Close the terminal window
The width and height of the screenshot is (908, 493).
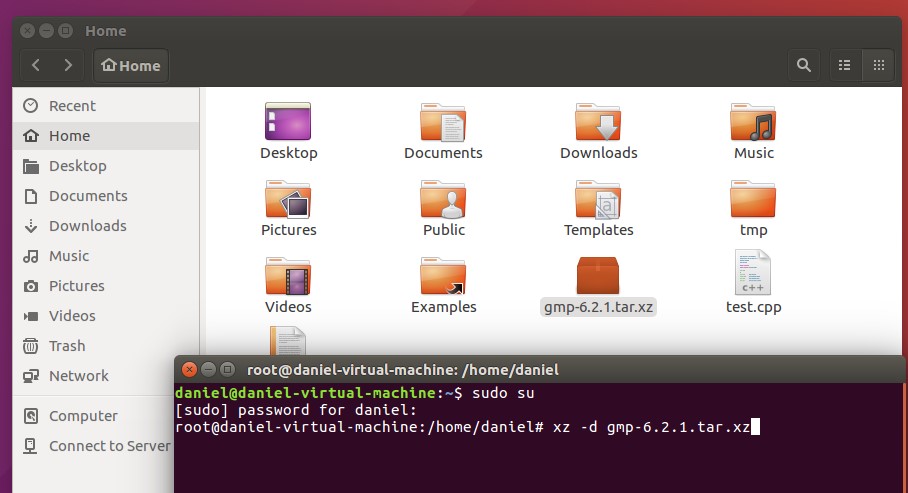188,369
